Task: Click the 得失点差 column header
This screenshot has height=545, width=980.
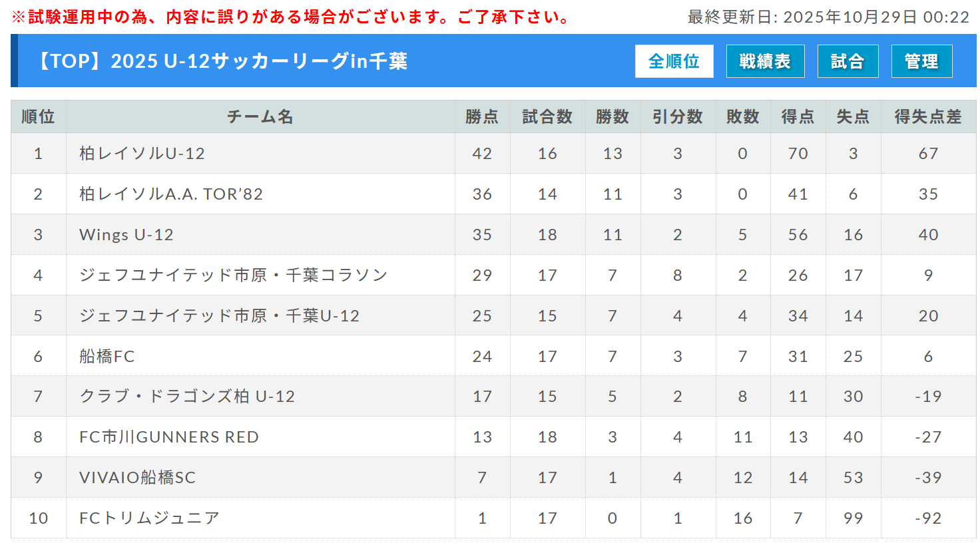Action: (x=928, y=117)
